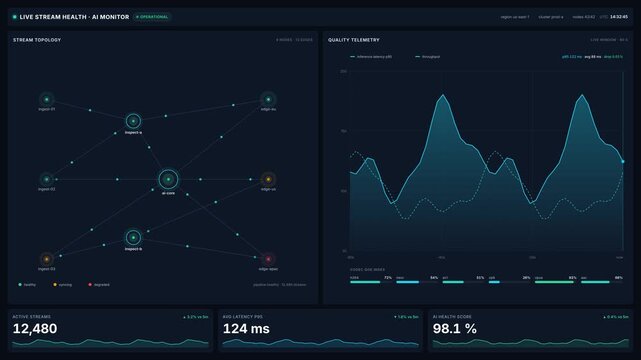Click the 'AVG LATENCY P95' card label
This screenshot has height=360, width=641.
(x=243, y=317)
